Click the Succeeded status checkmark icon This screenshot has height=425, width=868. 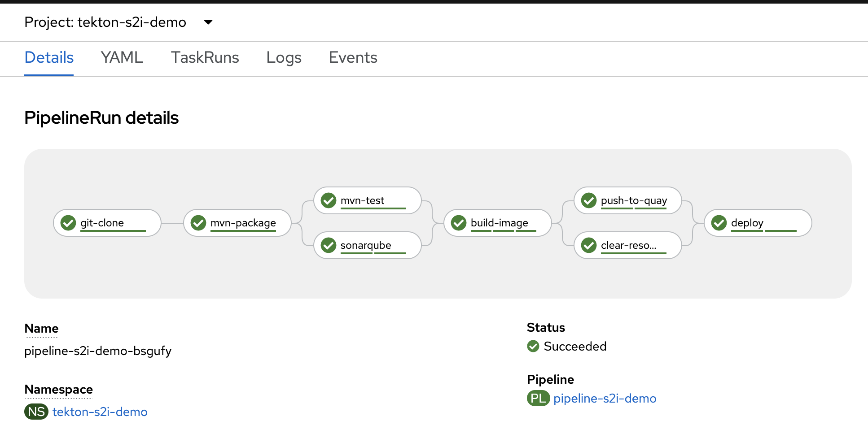533,346
